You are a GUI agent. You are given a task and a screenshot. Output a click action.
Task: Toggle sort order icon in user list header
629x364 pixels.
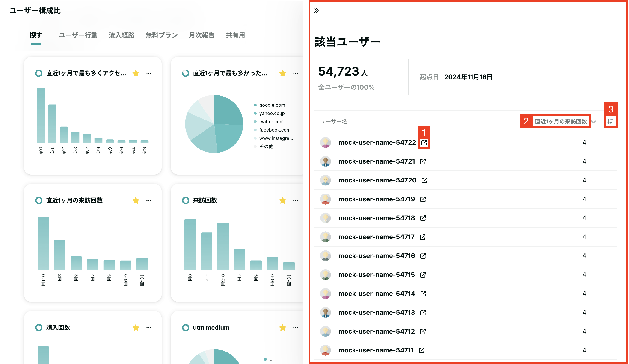click(x=610, y=122)
